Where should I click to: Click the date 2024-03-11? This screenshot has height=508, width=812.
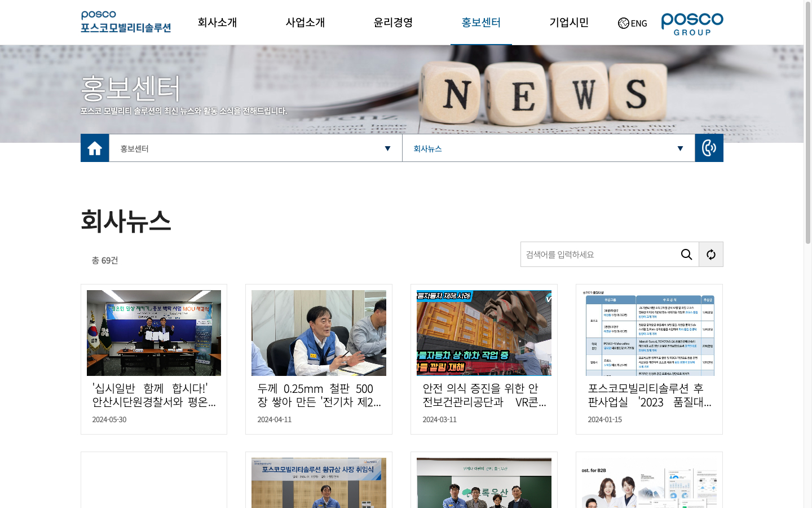(440, 419)
